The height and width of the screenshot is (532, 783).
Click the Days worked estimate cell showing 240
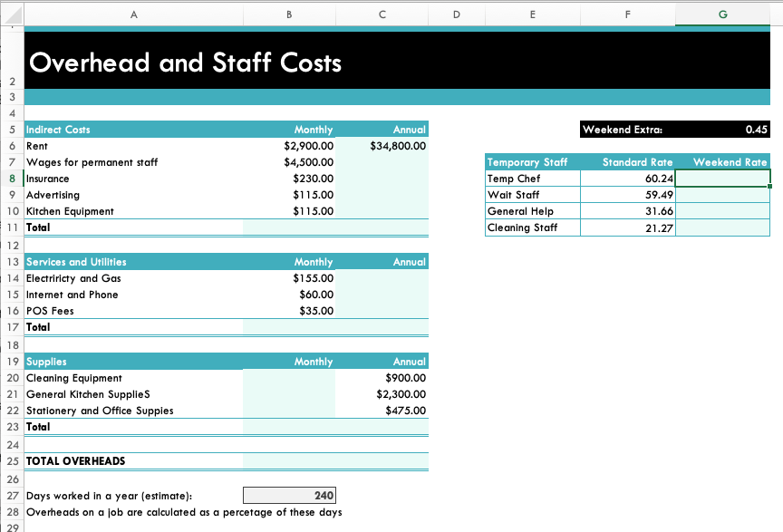pos(289,495)
